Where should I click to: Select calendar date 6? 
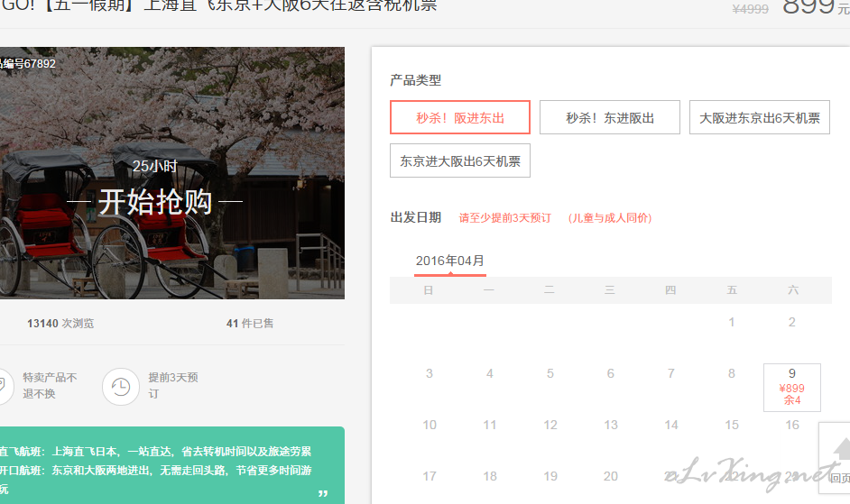pos(610,373)
